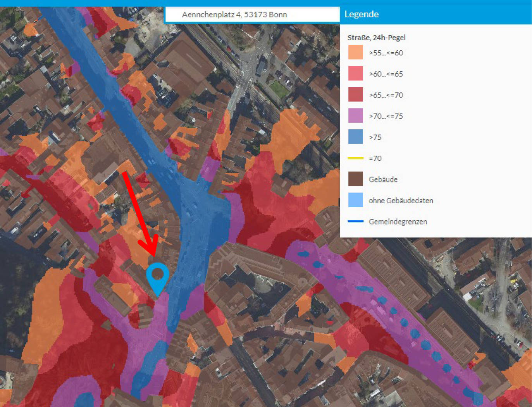Select the brown Gebäude legend swatch
Image resolution: width=532 pixels, height=407 pixels.
point(355,179)
